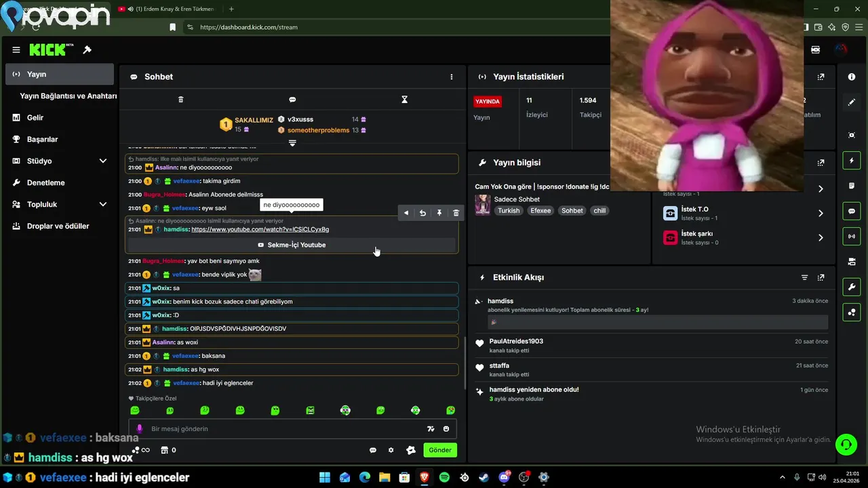Image resolution: width=868 pixels, height=488 pixels.
Task: Toggle the three-dots panel icon in right sidebar
Action: 852,312
